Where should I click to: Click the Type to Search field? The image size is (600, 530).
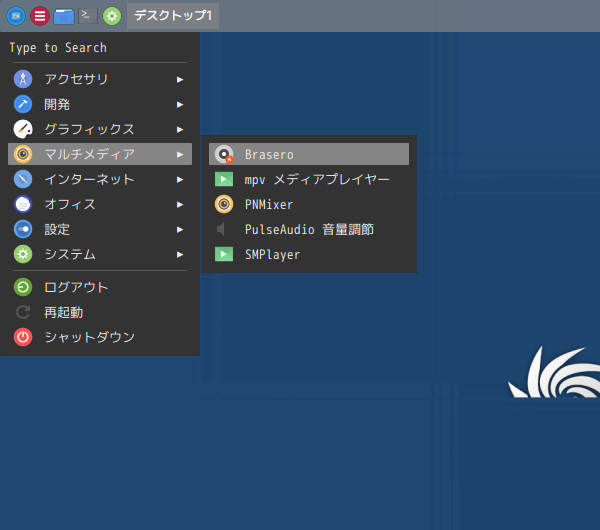click(x=99, y=48)
